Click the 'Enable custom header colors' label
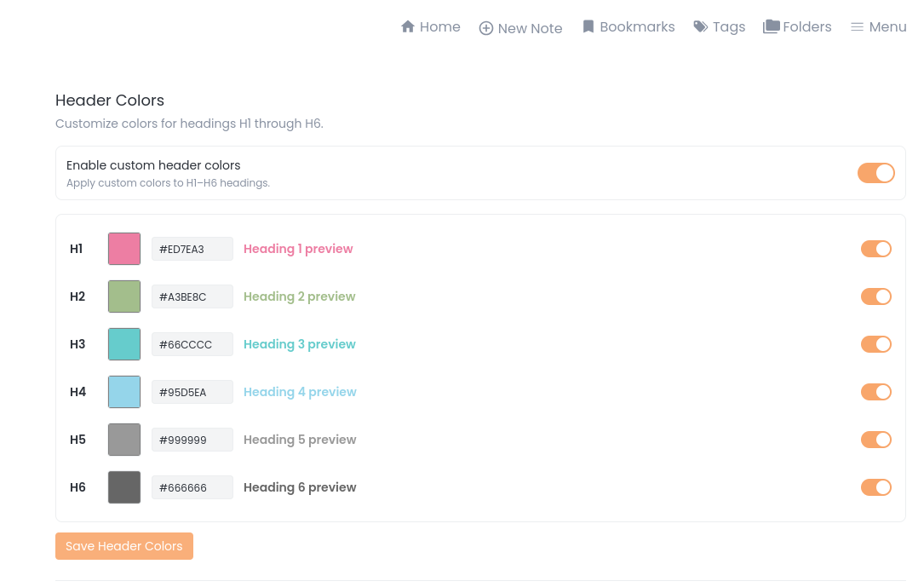The width and height of the screenshot is (924, 587). 153,165
